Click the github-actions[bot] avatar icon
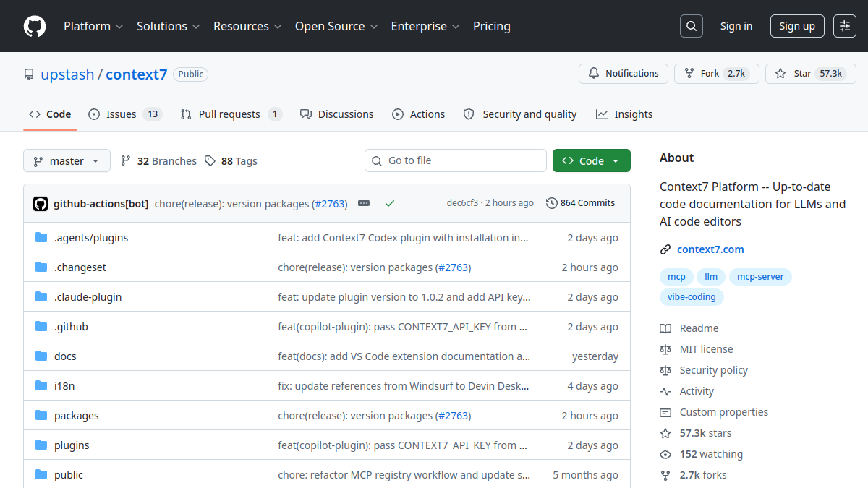The height and width of the screenshot is (488, 868). pos(41,203)
